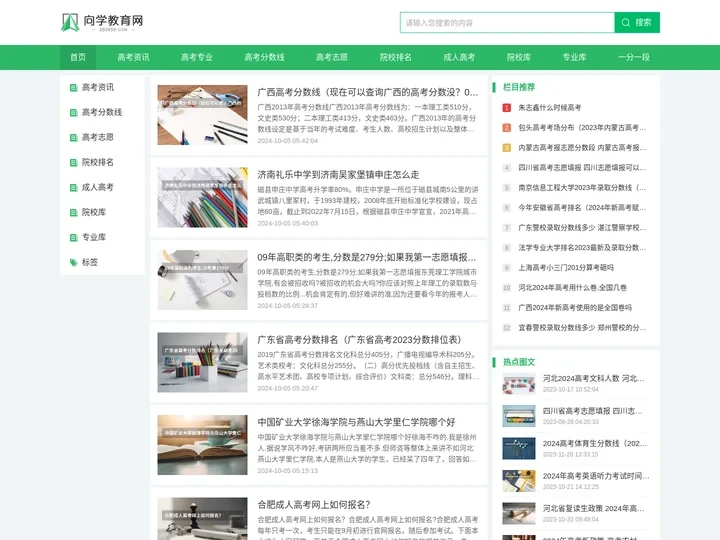Click the icon beside 成人高考 in the sidebar
The height and width of the screenshot is (540, 720).
73,187
